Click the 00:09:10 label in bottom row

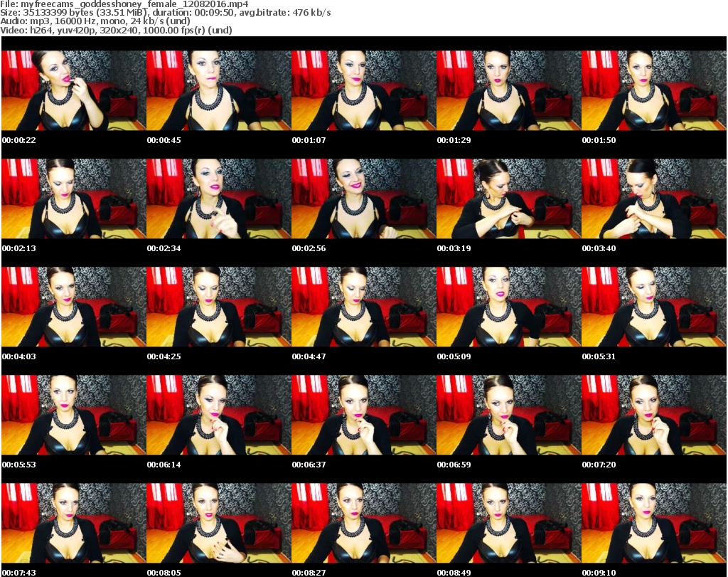pos(599,573)
